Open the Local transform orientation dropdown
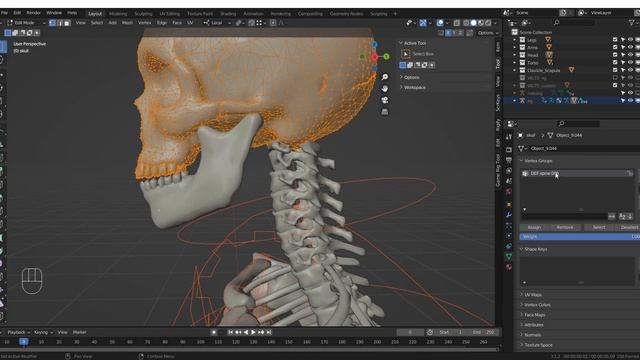The height and width of the screenshot is (360, 640). [216, 23]
